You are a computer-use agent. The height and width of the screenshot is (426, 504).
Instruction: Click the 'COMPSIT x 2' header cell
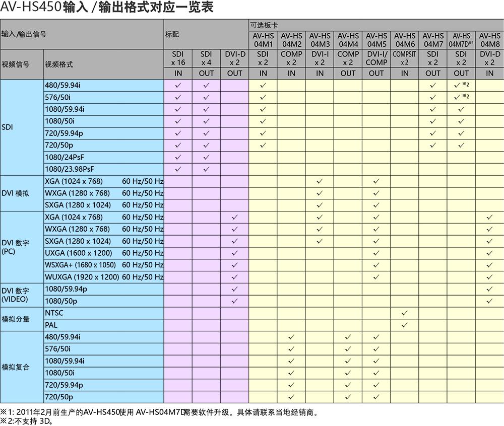pyautogui.click(x=404, y=58)
